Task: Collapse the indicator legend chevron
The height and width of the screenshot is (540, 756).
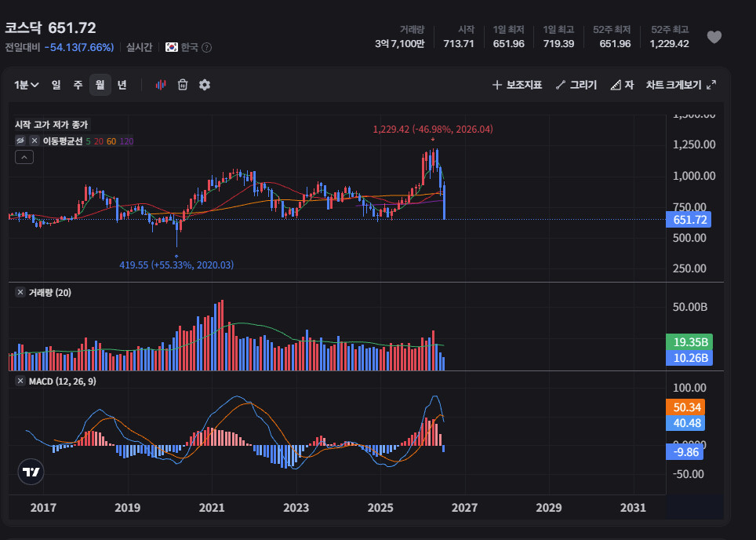Action: click(24, 157)
